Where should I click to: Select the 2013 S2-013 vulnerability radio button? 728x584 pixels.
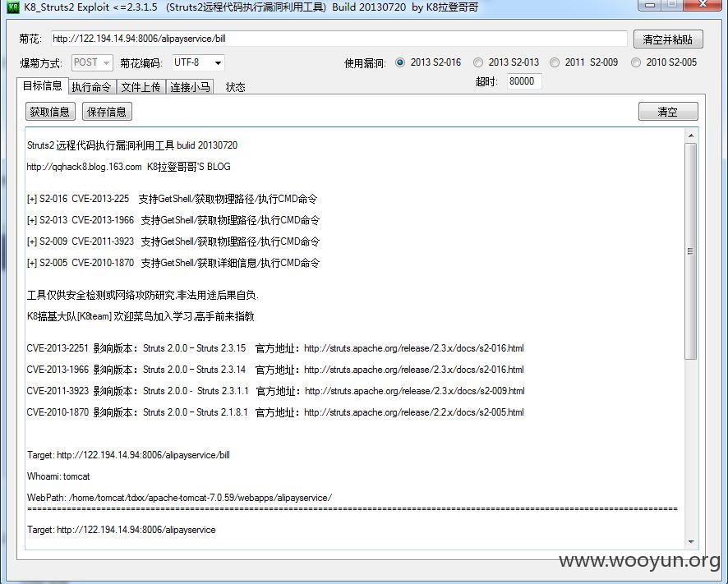pyautogui.click(x=477, y=62)
